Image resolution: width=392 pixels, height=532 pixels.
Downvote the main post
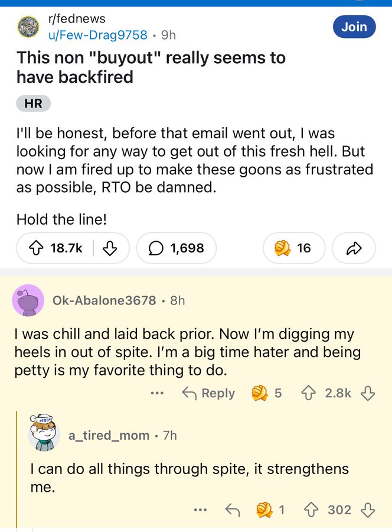[x=110, y=248]
